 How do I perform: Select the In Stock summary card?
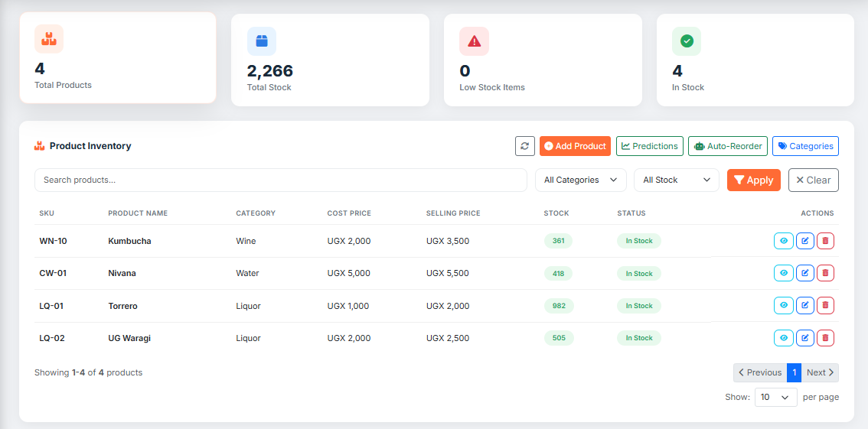pyautogui.click(x=755, y=60)
